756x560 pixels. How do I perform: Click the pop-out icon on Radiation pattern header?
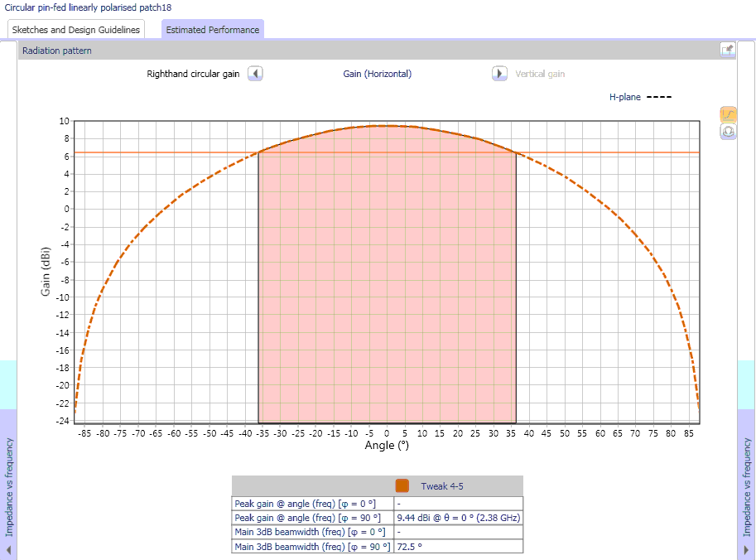pyautogui.click(x=727, y=51)
